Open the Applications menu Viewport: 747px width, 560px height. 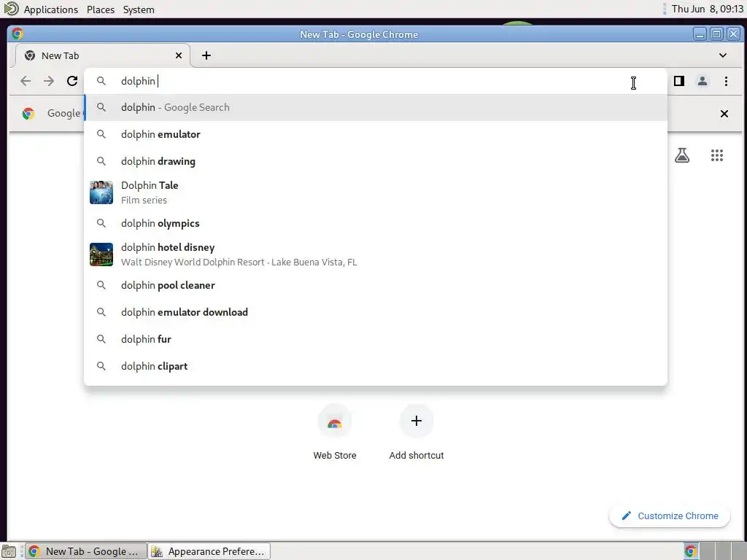(51, 9)
